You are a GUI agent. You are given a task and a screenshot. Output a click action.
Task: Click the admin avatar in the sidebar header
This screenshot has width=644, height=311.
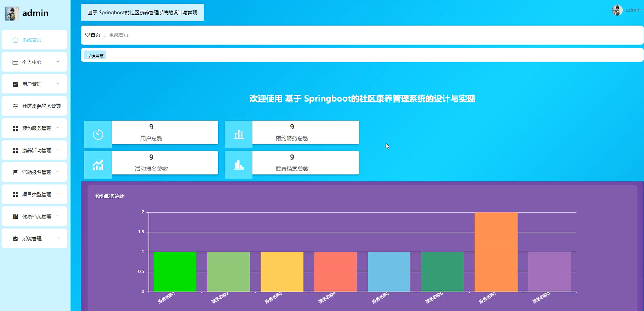[x=12, y=13]
